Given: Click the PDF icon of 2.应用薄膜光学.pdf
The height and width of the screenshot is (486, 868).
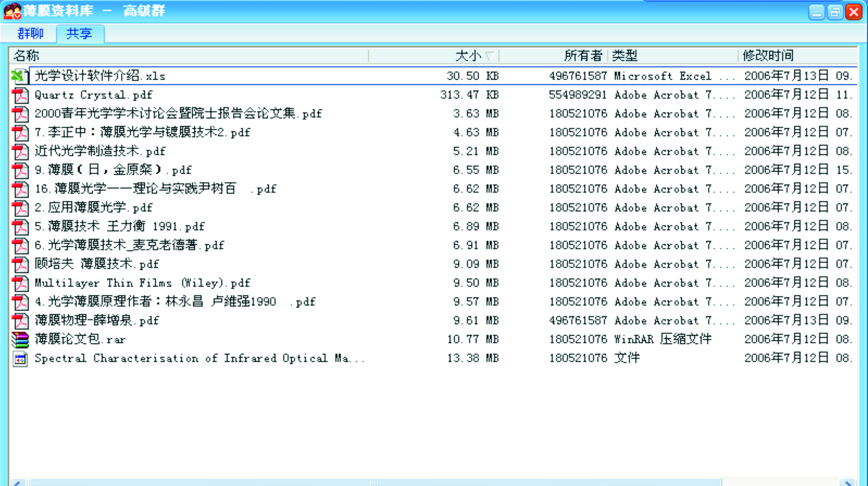Looking at the screenshot, I should click(x=20, y=208).
